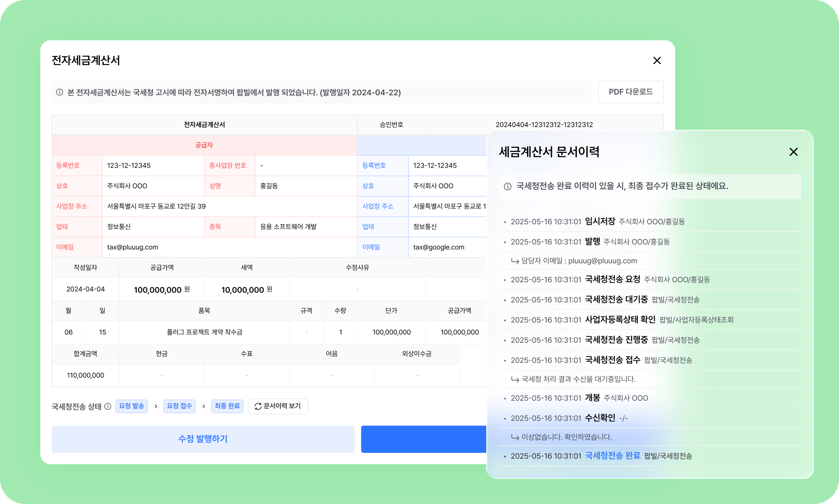Click the supplier email tax@pluuug.com
Image resolution: width=839 pixels, height=504 pixels.
[132, 247]
